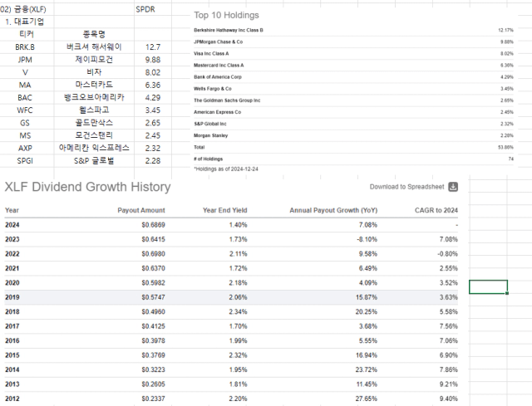Click the weight value 9.88 in spreadsheet
532x406 pixels.
click(153, 60)
